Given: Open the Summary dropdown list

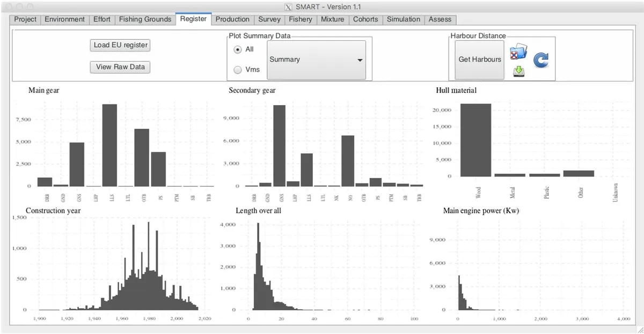Looking at the screenshot, I should [316, 60].
